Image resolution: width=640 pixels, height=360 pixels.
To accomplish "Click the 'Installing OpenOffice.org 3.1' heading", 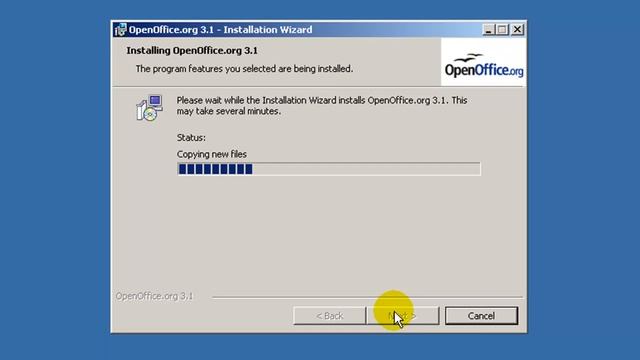I will 192,51.
